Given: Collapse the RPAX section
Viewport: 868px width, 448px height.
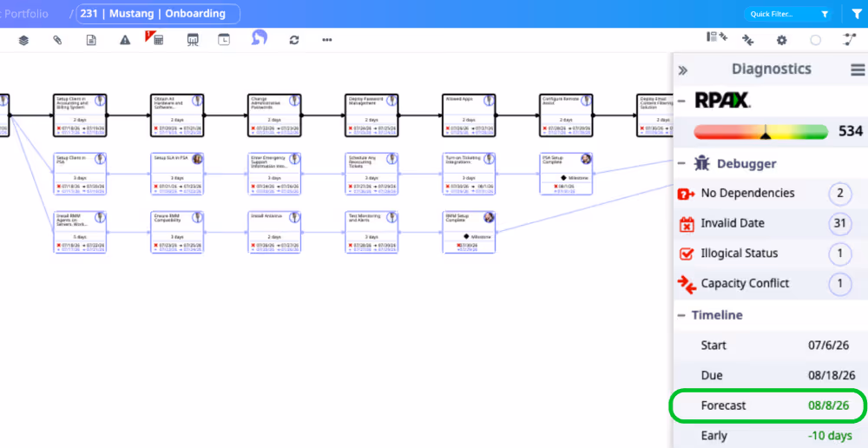Looking at the screenshot, I should tap(681, 101).
